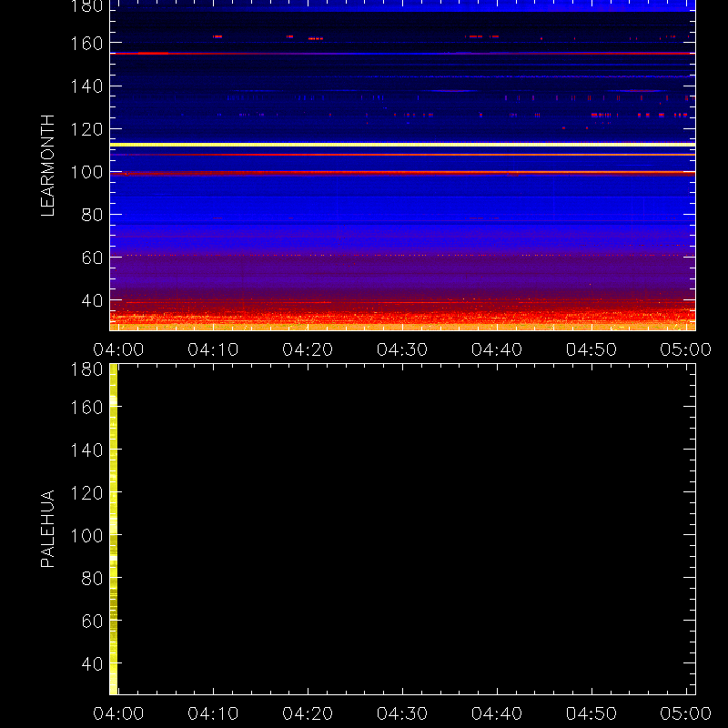The width and height of the screenshot is (728, 728).
Task: Click the 04:10 time label under LEARMONTH plot
Action: pyautogui.click(x=213, y=349)
